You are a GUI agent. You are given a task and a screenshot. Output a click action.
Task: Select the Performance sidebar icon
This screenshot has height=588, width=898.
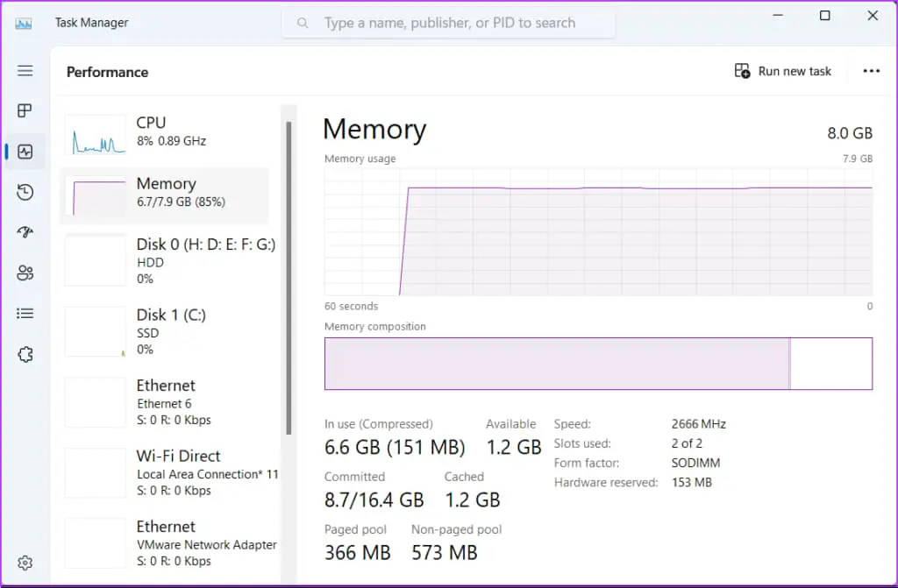tap(25, 151)
